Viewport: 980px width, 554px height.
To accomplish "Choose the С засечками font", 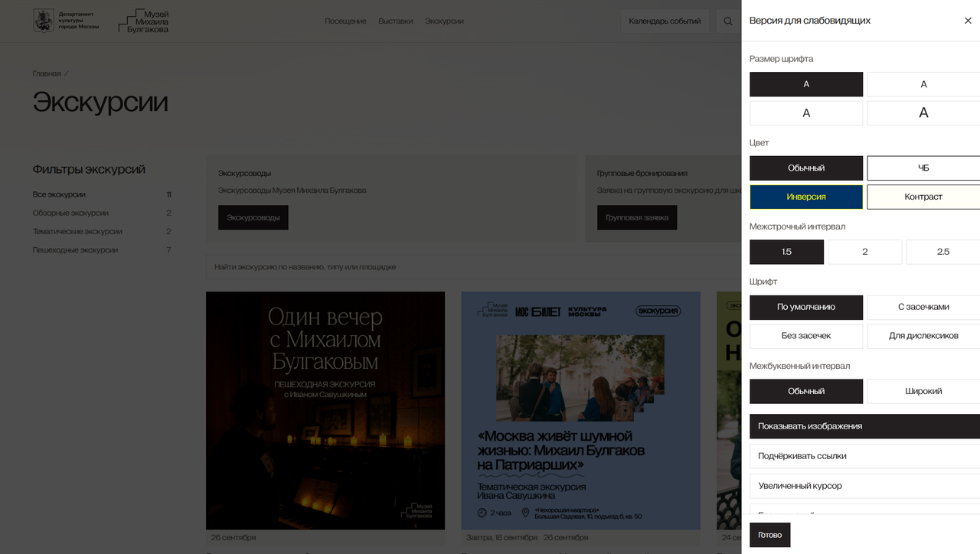I will tap(923, 307).
